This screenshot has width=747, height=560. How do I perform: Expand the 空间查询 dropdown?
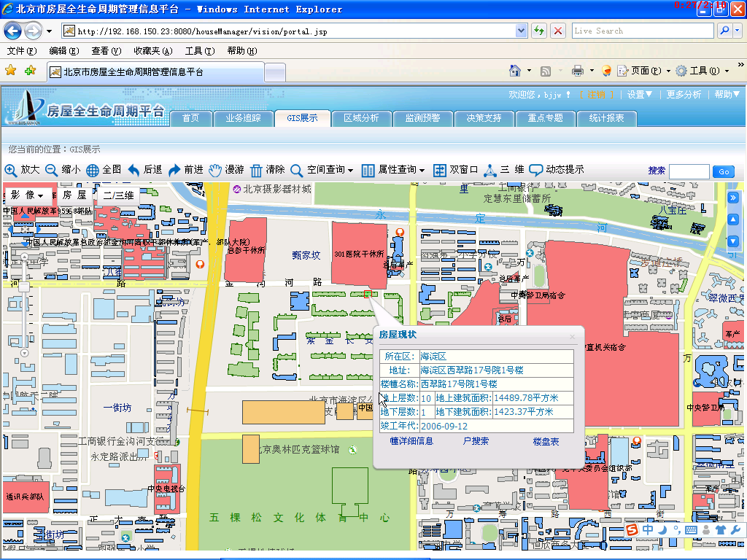[350, 171]
